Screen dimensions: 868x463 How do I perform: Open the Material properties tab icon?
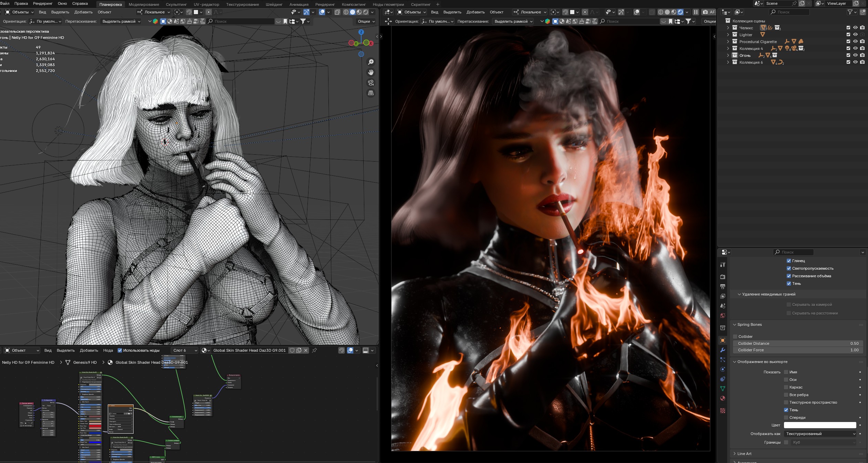(x=723, y=398)
